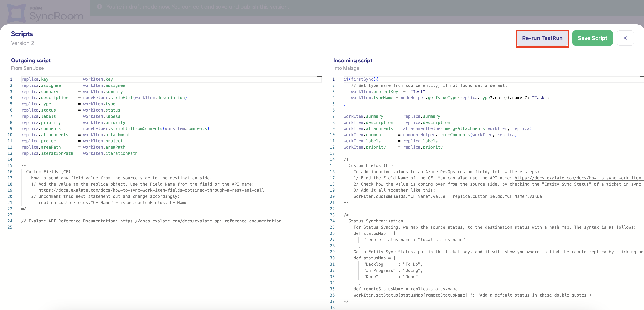This screenshot has height=310, width=644.
Task: Click the outgoing script vertical scrollbar track
Action: click(319, 175)
